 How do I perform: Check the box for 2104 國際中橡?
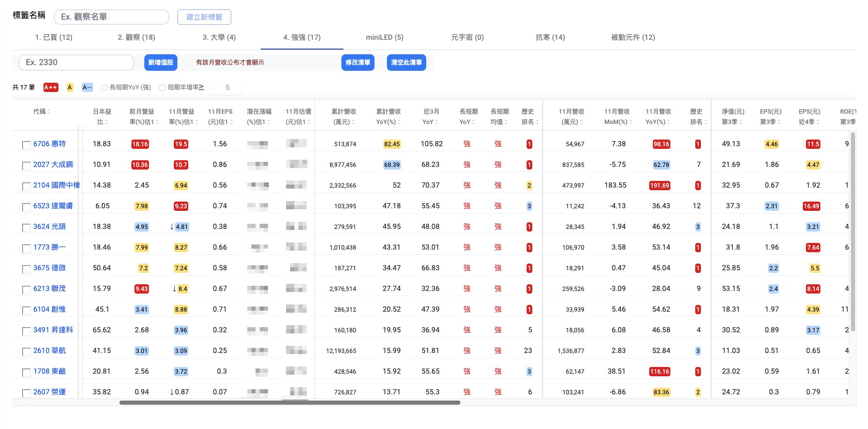[26, 187]
